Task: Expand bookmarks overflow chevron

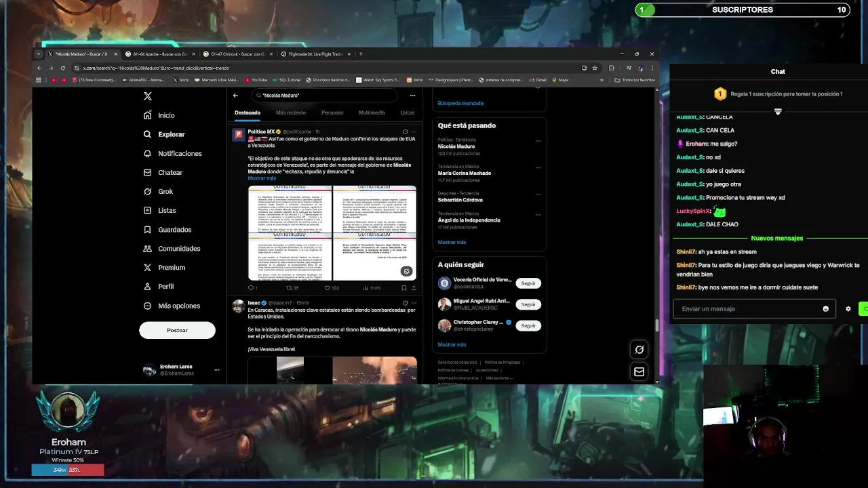Action: (601, 80)
